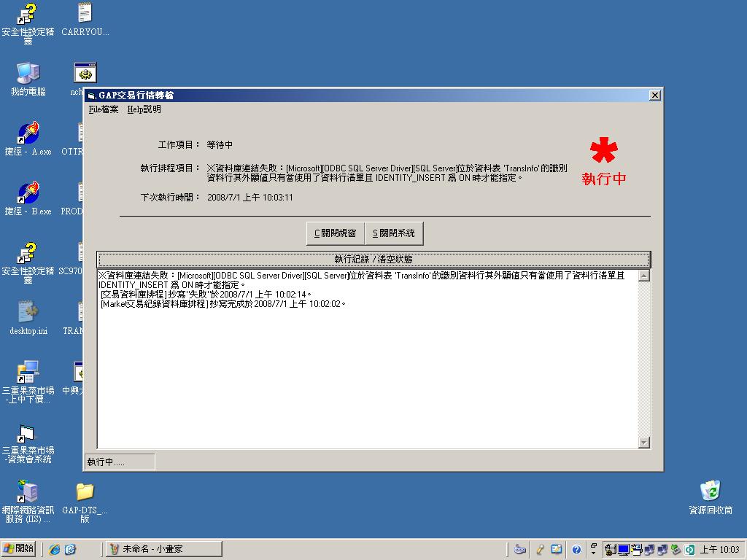Viewport: 747px width, 560px height.
Task: Open the CARRYOU text file icon
Action: (85, 13)
